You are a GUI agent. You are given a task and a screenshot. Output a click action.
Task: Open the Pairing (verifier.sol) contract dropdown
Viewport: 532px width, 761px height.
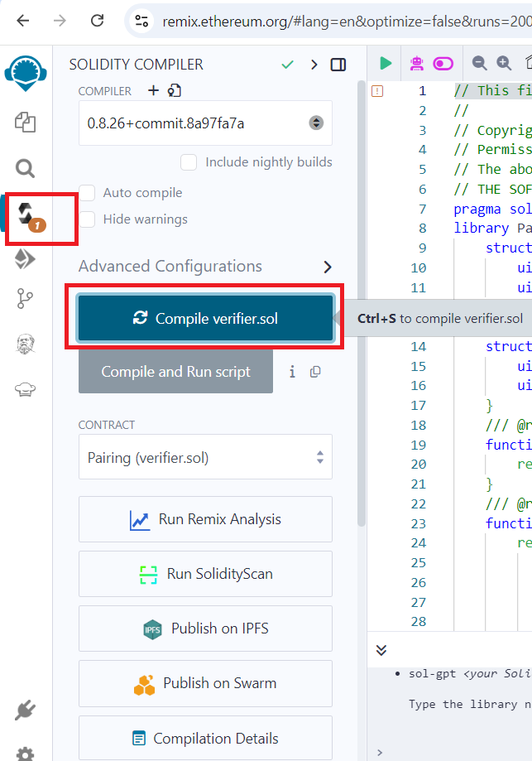(x=205, y=457)
